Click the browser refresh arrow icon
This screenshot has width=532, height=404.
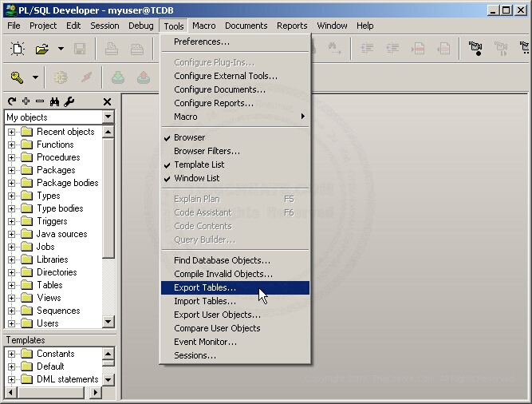(x=12, y=101)
